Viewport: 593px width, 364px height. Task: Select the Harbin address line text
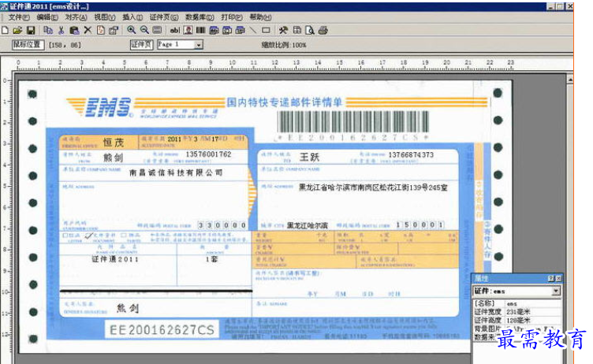[373, 188]
